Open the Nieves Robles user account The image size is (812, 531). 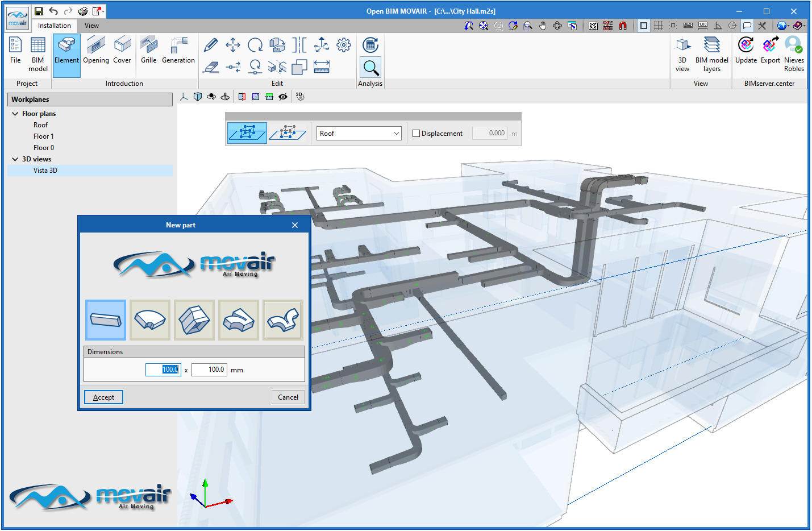(x=794, y=55)
